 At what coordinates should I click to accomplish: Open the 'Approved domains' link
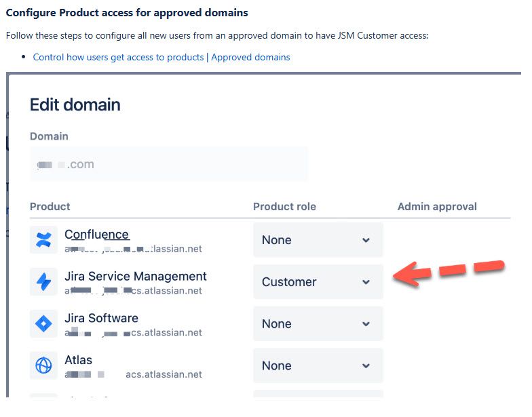[250, 57]
